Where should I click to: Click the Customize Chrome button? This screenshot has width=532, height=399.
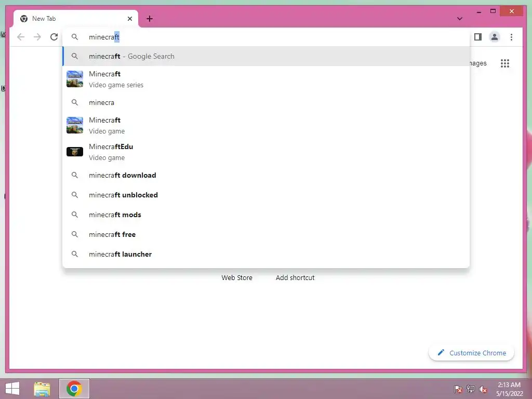[x=471, y=353]
